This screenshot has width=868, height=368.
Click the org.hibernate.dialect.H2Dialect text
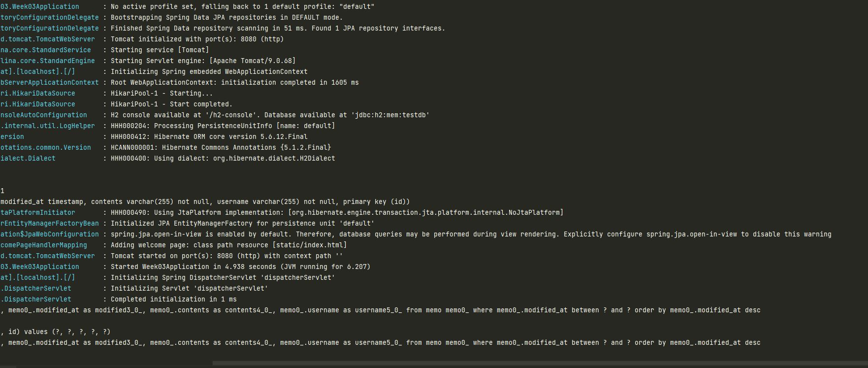coord(274,159)
